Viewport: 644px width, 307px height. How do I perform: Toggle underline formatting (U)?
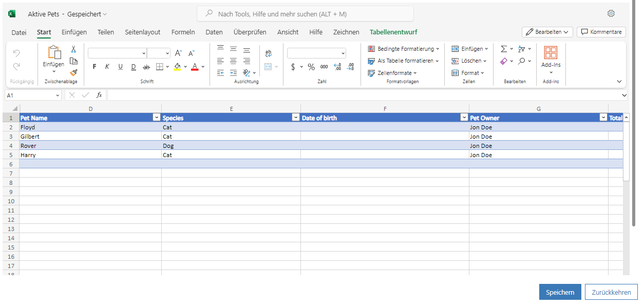121,67
